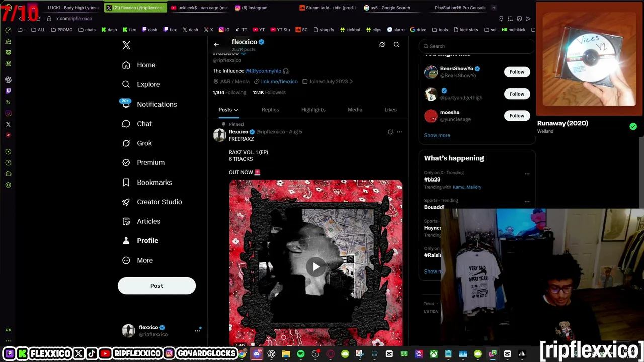644x362 pixels.
Task: Open the new tab plus button
Action: pyautogui.click(x=494, y=8)
